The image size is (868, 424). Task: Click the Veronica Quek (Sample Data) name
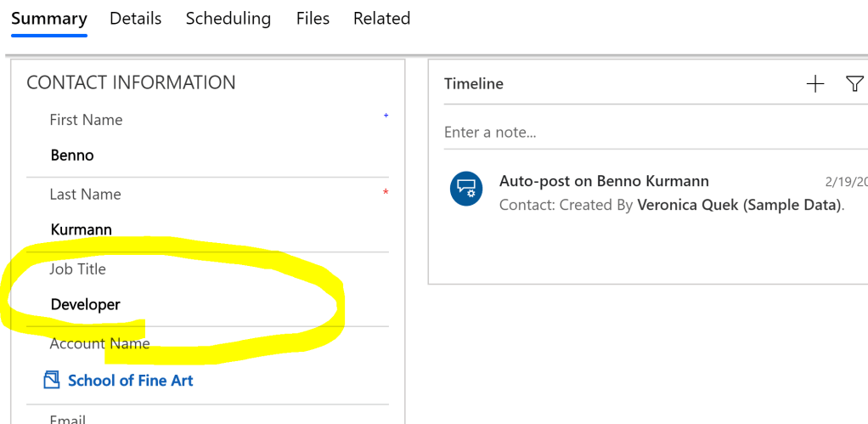click(739, 205)
